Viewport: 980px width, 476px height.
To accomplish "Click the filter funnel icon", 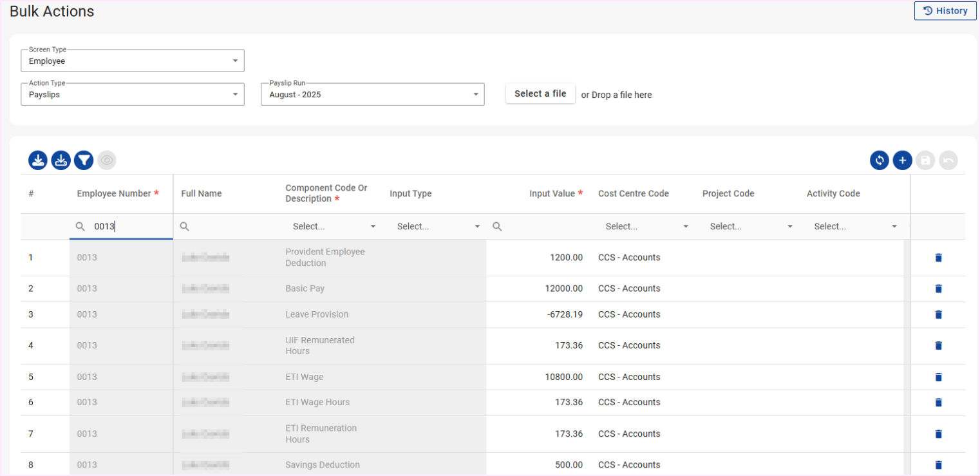I will point(84,160).
